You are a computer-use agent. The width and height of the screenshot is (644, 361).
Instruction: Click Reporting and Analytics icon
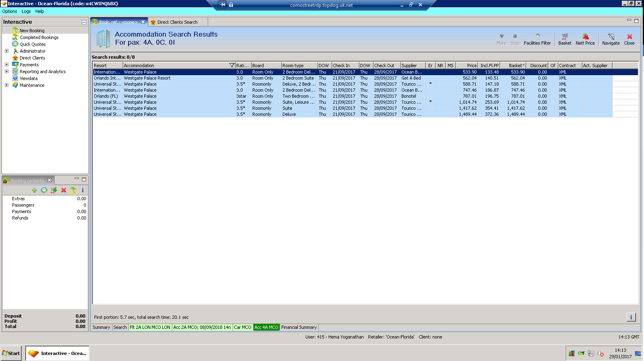point(15,72)
